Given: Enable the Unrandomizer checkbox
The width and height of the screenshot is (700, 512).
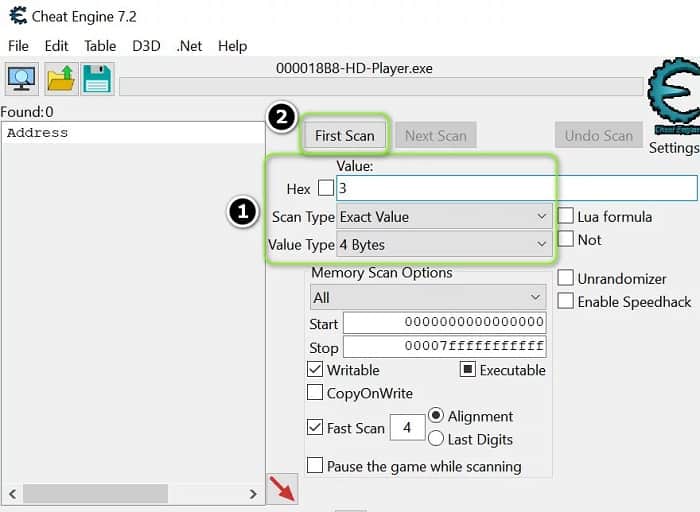Looking at the screenshot, I should (x=566, y=278).
